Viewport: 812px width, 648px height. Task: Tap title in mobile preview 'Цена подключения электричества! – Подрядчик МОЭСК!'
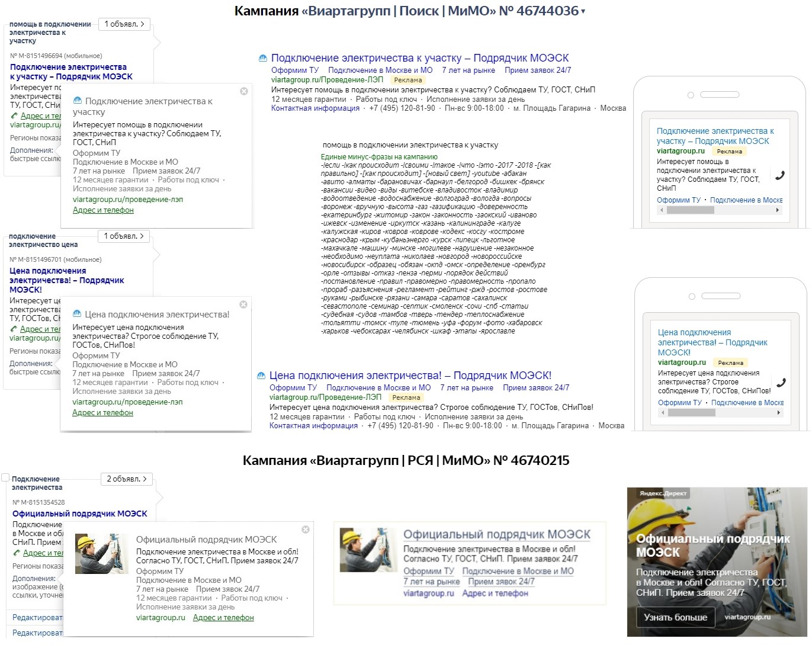[x=712, y=342]
